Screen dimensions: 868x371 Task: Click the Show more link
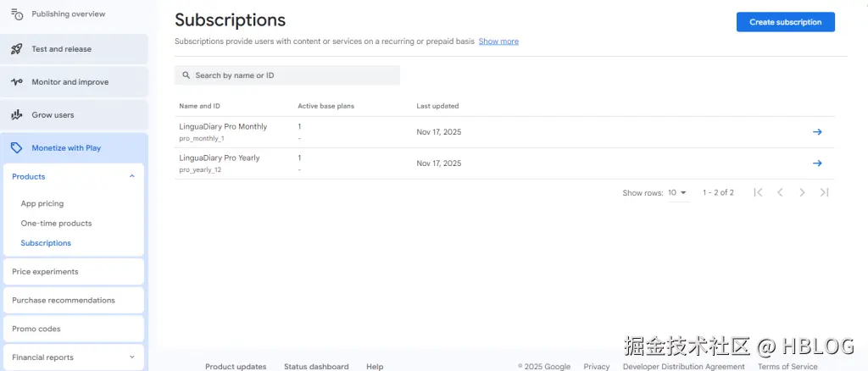[x=498, y=42]
